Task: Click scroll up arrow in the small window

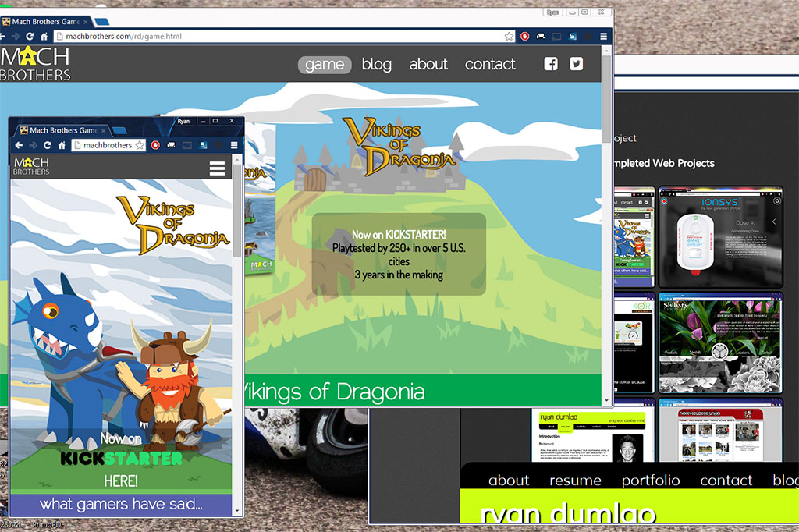Action: tap(237, 160)
